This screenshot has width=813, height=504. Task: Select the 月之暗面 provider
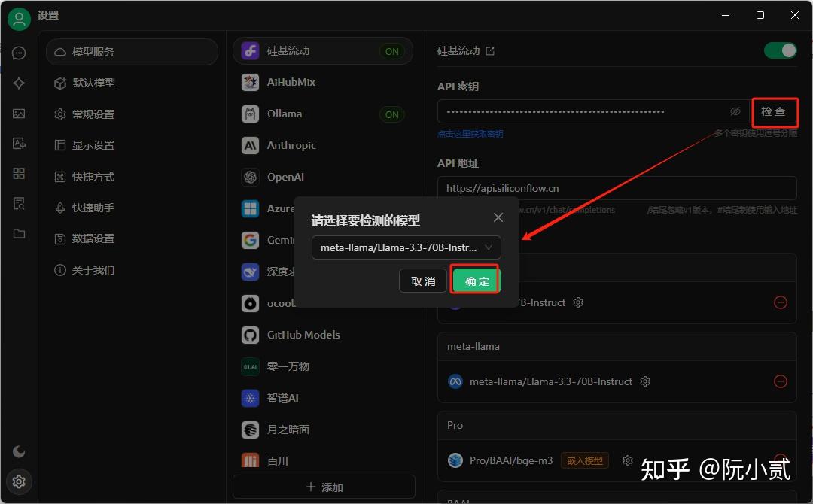(323, 430)
